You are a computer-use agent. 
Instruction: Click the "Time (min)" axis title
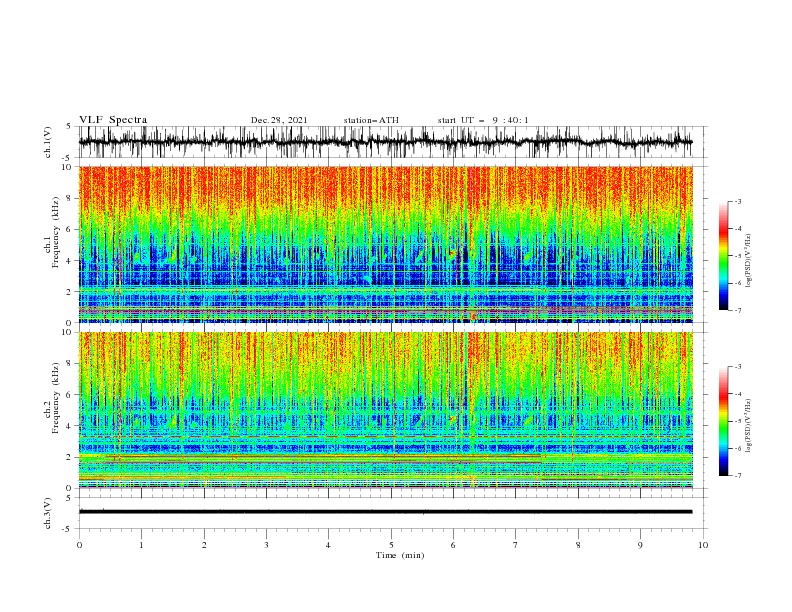(x=400, y=555)
